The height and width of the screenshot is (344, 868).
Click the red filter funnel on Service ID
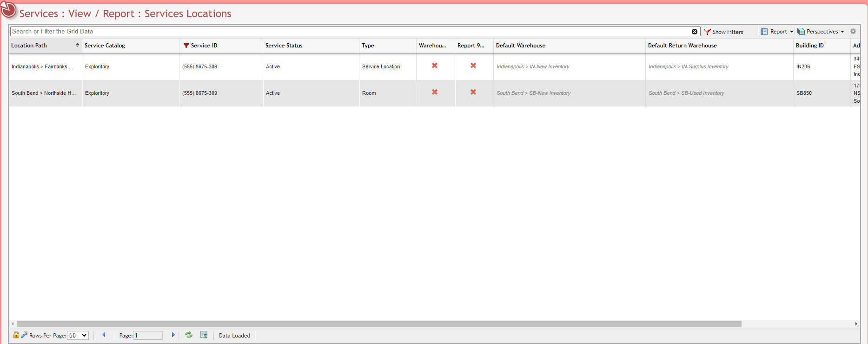coord(186,46)
